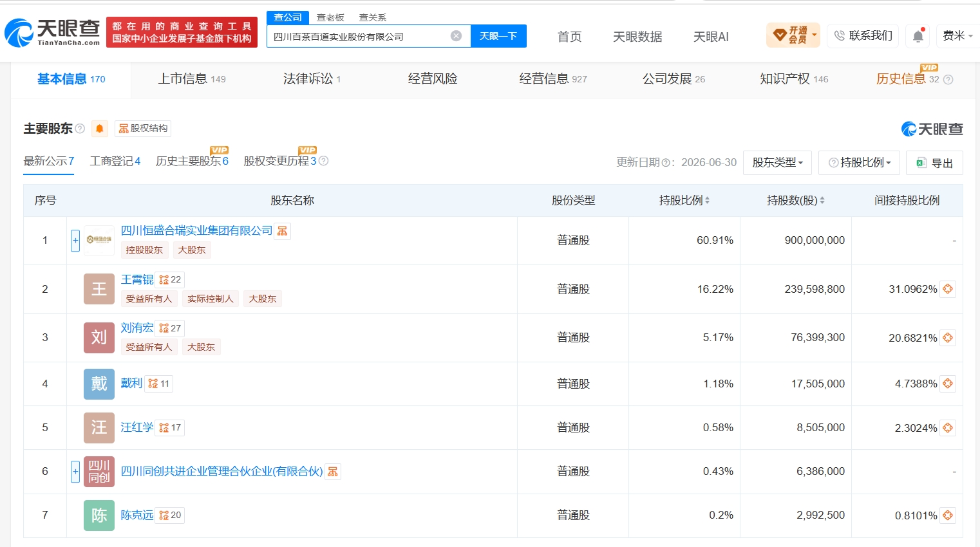Click the indirect holding detail icon for 4.7388%
Viewport: 980px width, 547px height.
pyautogui.click(x=948, y=384)
